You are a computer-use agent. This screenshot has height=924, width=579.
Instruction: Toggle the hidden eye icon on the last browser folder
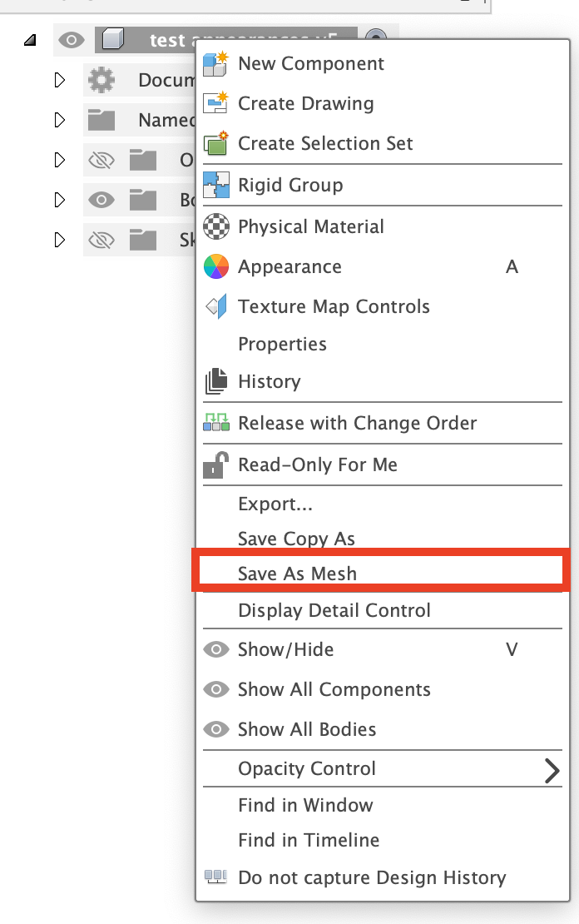pyautogui.click(x=101, y=241)
